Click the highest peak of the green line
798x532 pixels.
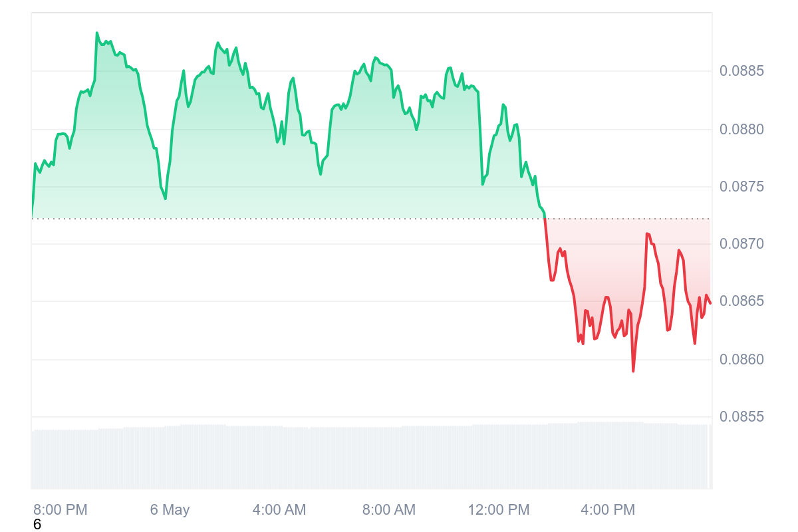tap(96, 33)
